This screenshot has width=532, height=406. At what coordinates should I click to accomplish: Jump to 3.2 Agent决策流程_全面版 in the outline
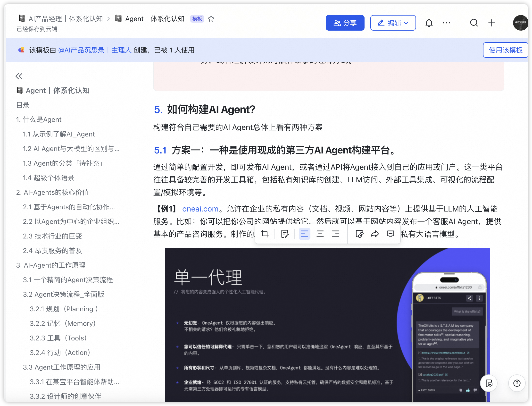(64, 294)
